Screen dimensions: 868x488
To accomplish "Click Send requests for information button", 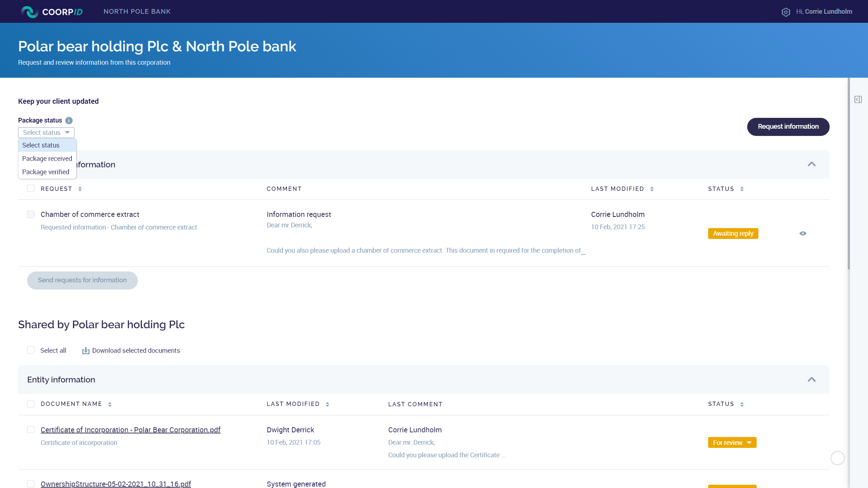I will [x=82, y=280].
